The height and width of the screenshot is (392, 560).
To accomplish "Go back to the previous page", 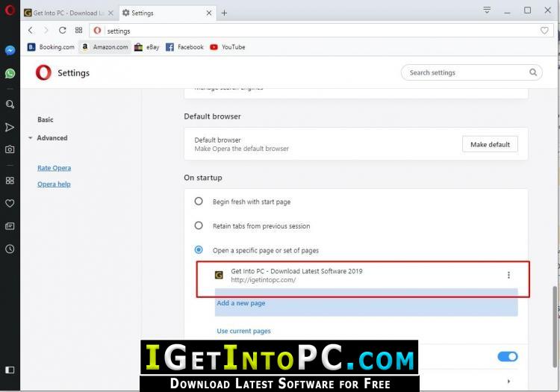I will pos(31,31).
